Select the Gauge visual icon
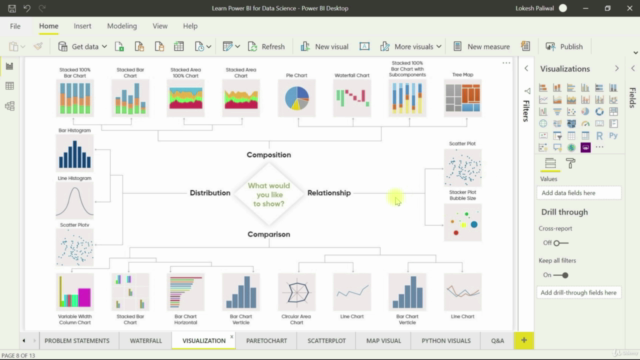Viewport: 640px width, 360px height. (585, 123)
